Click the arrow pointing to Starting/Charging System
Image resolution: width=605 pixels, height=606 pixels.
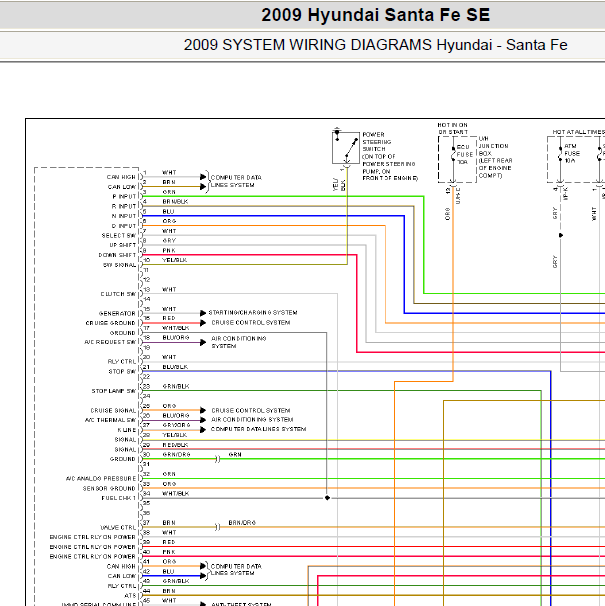[203, 313]
